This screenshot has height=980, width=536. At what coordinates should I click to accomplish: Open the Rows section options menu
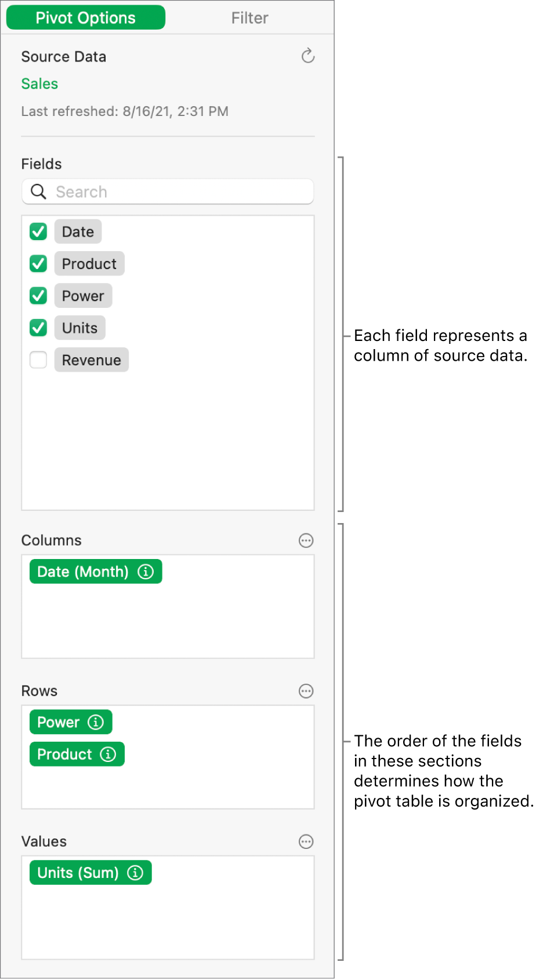coord(306,691)
